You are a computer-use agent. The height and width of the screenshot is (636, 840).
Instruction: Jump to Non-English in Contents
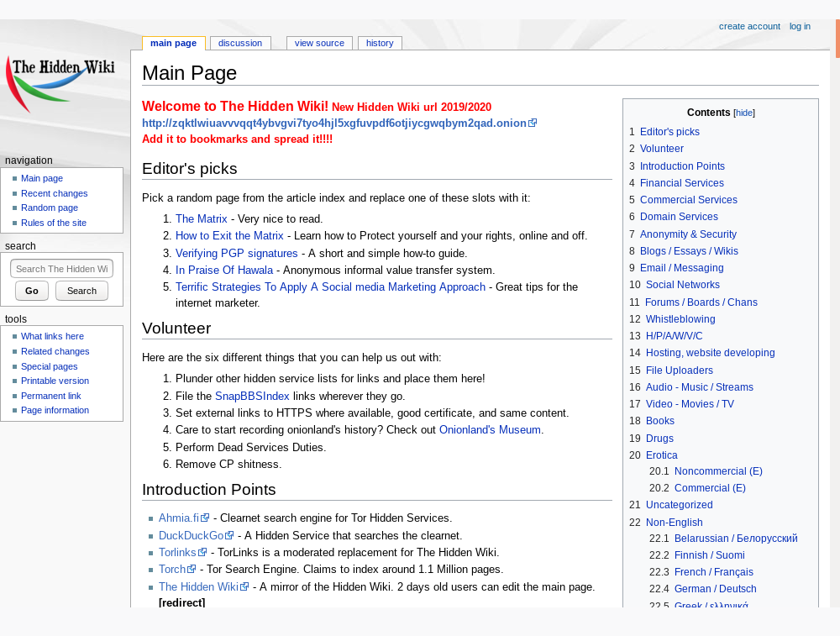[x=674, y=522]
